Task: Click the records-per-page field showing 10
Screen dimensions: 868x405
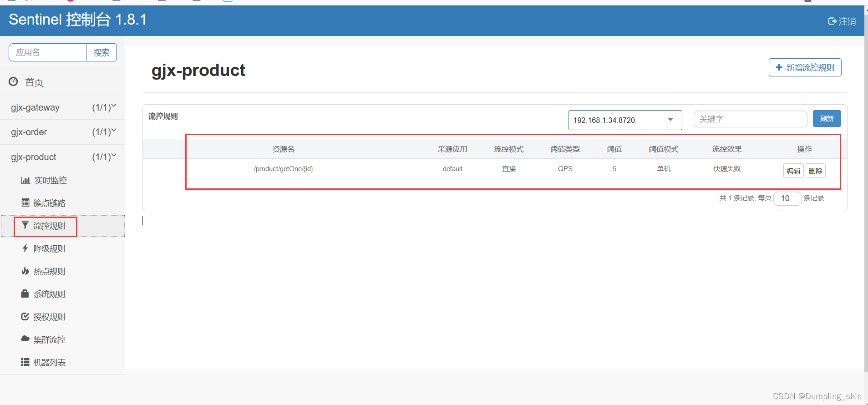Action: pyautogui.click(x=787, y=198)
